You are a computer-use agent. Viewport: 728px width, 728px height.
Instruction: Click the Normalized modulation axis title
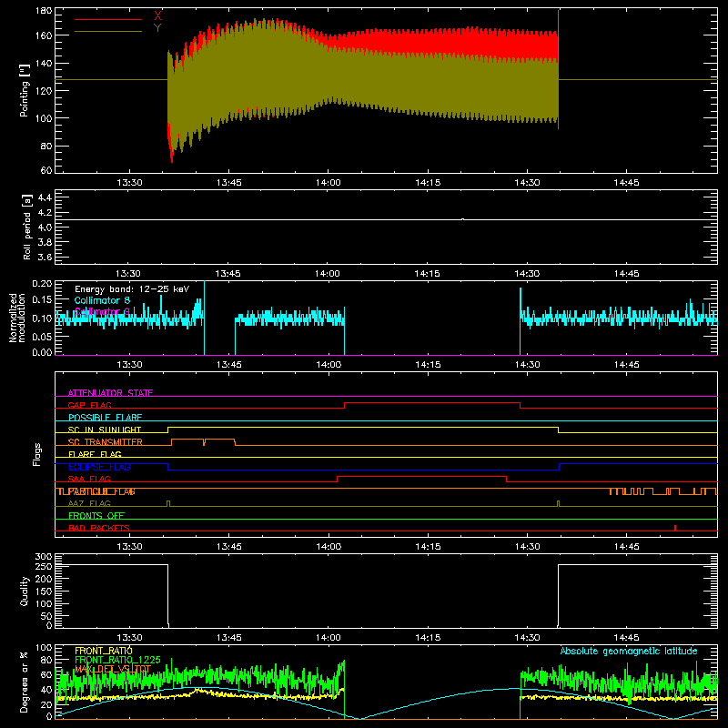coord(16,318)
